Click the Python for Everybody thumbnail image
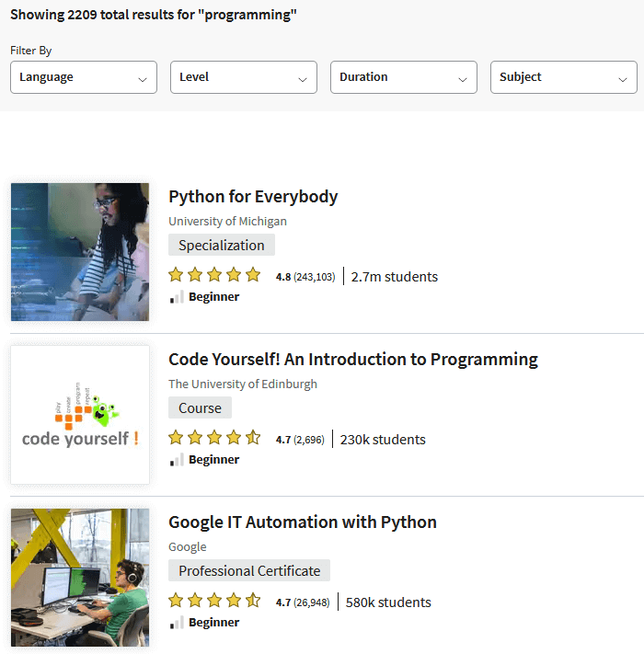Screen dimensions: 644x654 (80, 252)
